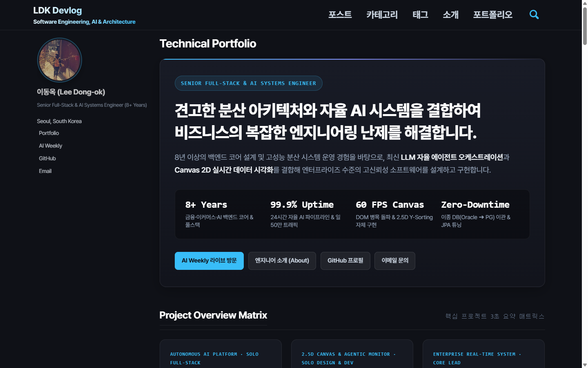This screenshot has height=368, width=588.
Task: Click the "Software Engineering, AI & Architecture" tagline
Action: tap(85, 22)
